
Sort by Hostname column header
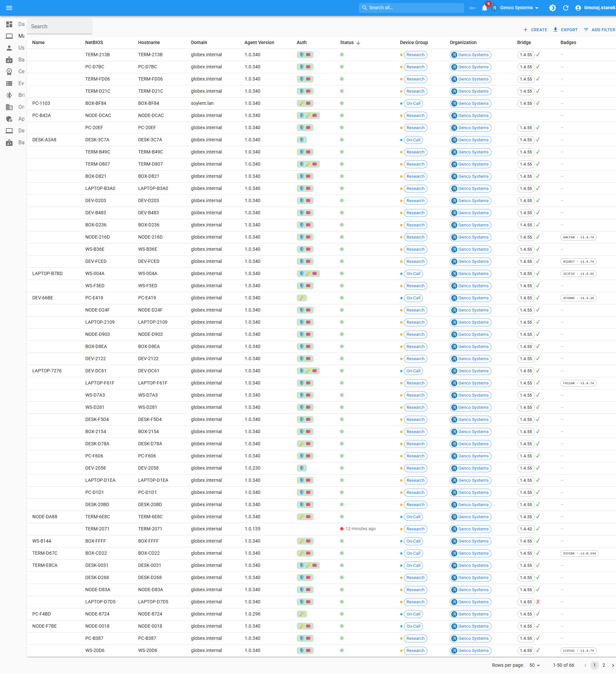coord(149,42)
